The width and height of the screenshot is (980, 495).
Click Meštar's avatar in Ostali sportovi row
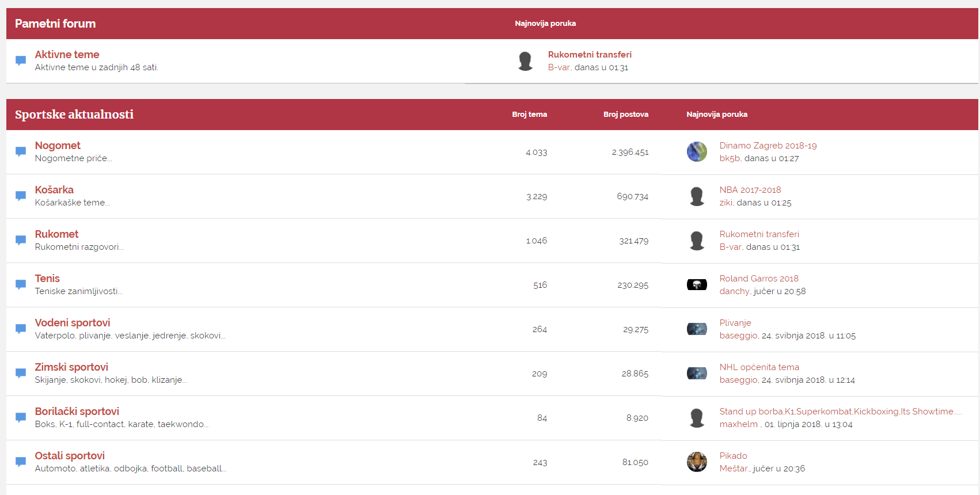coord(697,462)
